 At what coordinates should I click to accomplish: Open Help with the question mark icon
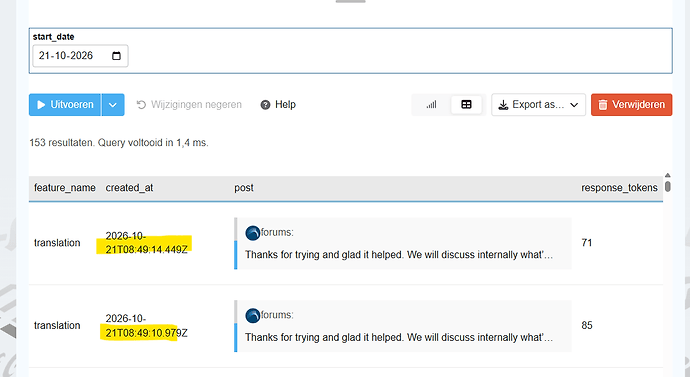265,105
